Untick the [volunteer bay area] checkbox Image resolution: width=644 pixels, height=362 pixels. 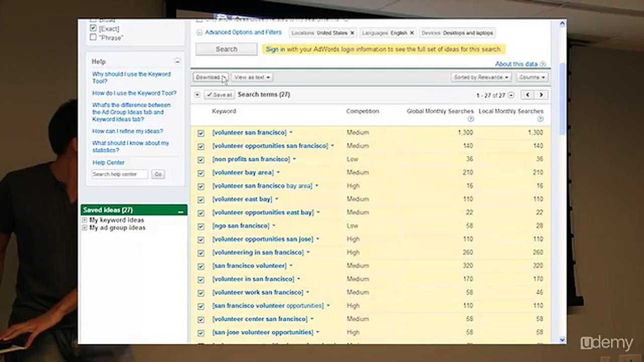pos(201,173)
